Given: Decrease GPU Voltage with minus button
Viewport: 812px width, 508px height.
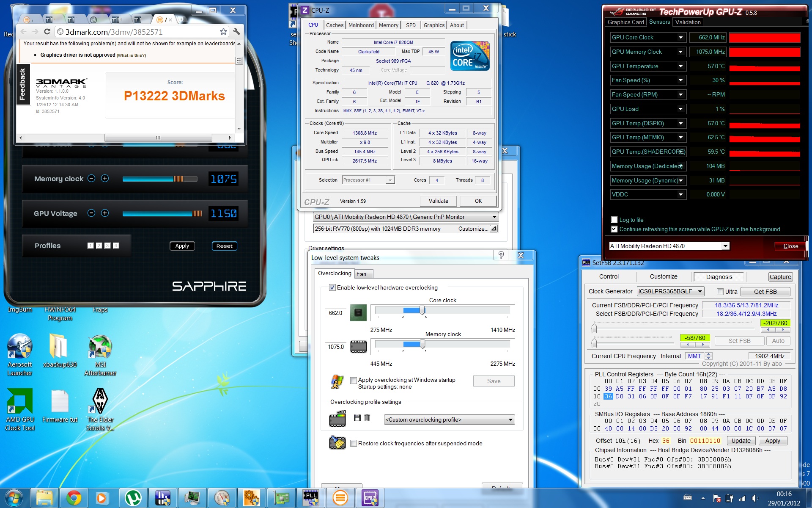Looking at the screenshot, I should [91, 213].
